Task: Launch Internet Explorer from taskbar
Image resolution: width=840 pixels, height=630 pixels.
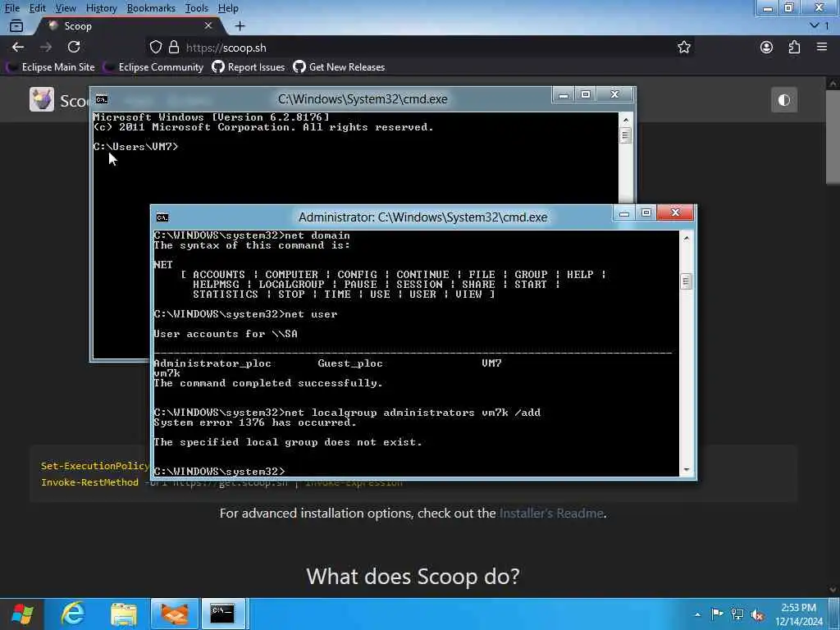Action: click(x=73, y=614)
